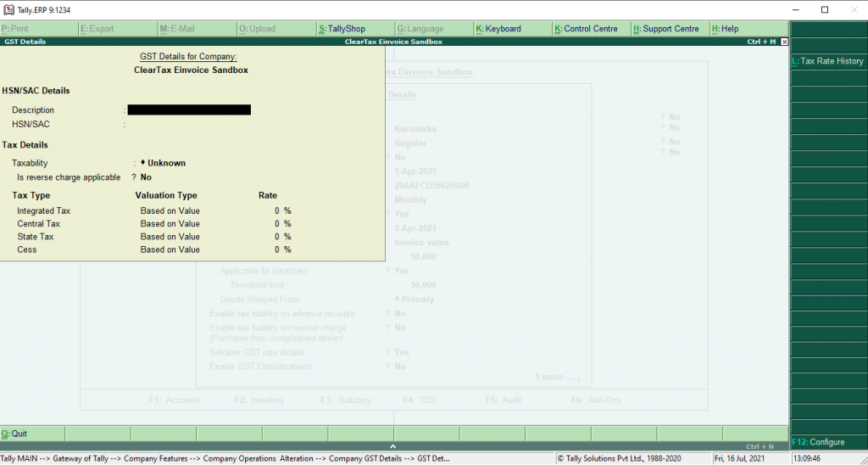The height and width of the screenshot is (465, 868).
Task: Click F6: Add-Ons in background window
Action: point(596,400)
